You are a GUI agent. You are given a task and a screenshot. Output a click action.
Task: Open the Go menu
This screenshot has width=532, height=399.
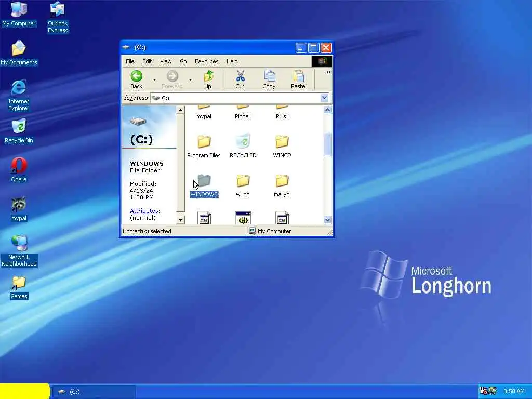tap(183, 61)
